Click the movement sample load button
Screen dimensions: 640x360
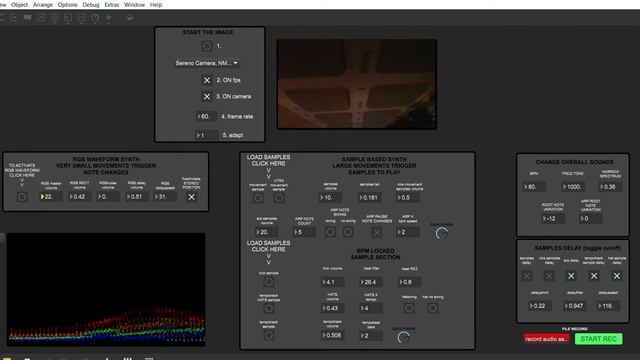[x=258, y=198]
